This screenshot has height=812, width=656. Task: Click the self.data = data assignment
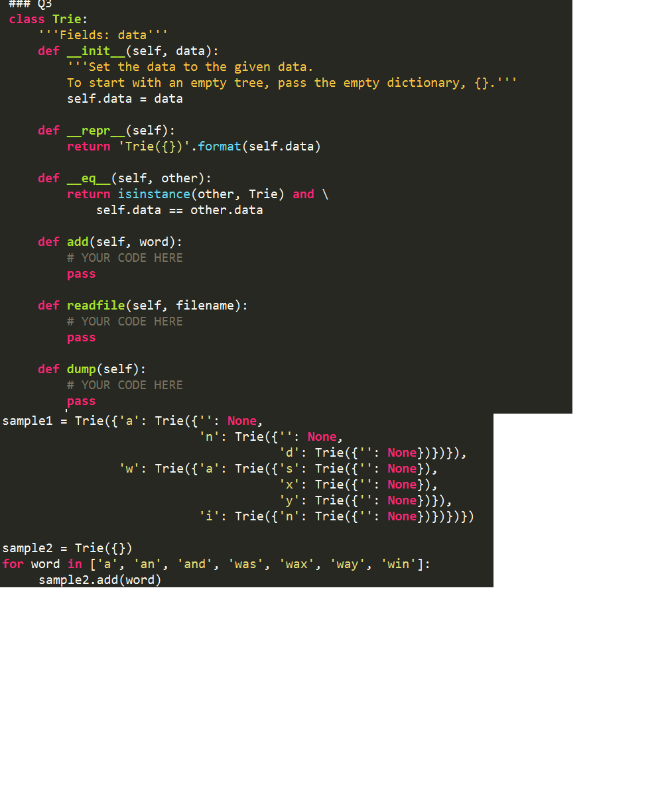click(117, 98)
